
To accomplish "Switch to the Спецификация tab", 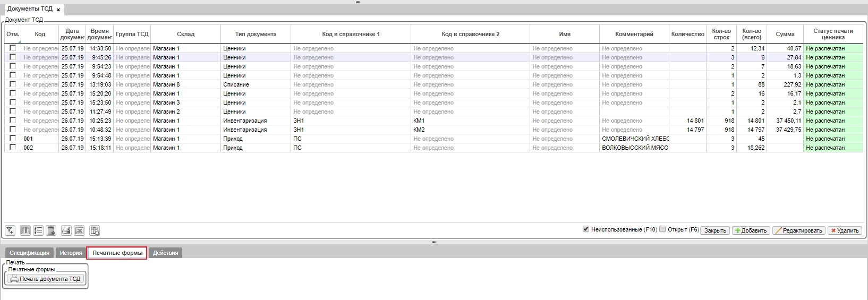I will 29,253.
